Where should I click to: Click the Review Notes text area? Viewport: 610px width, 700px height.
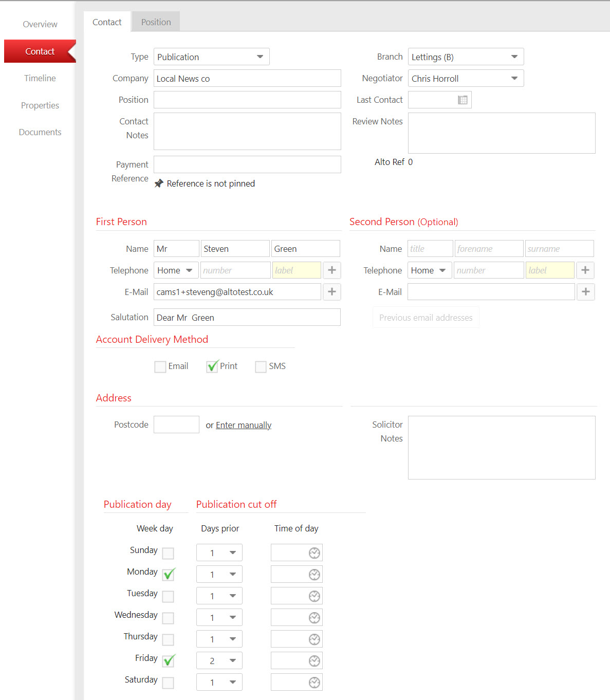coord(502,133)
